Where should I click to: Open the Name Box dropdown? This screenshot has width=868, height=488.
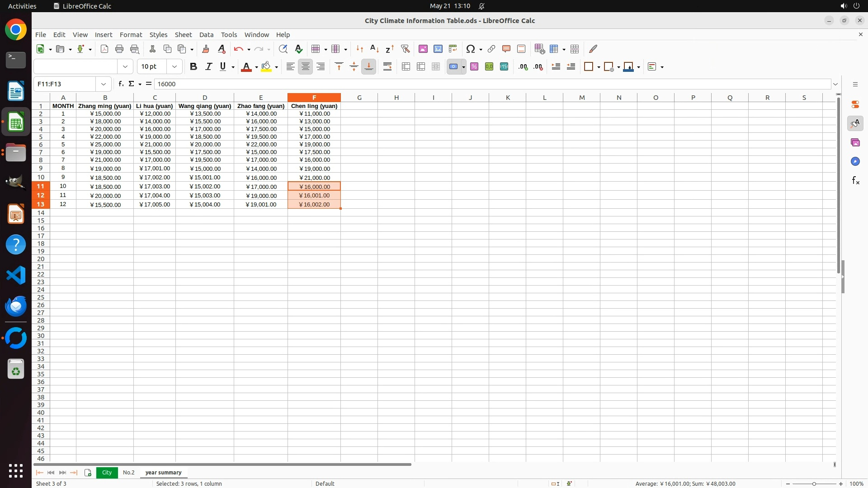(104, 84)
